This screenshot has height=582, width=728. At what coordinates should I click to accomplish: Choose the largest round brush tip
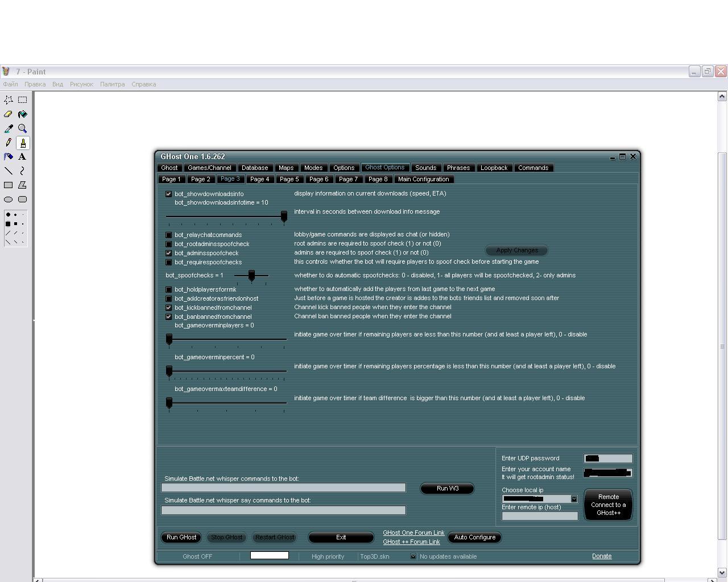pyautogui.click(x=8, y=215)
